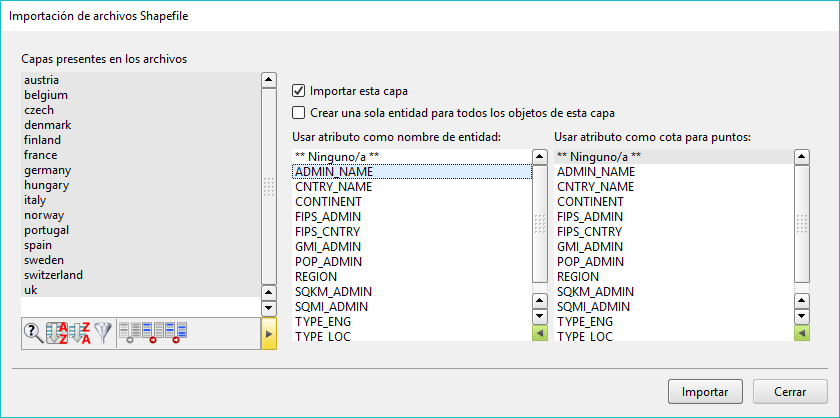840x418 pixels.
Task: Select the spain layer
Action: coord(140,245)
